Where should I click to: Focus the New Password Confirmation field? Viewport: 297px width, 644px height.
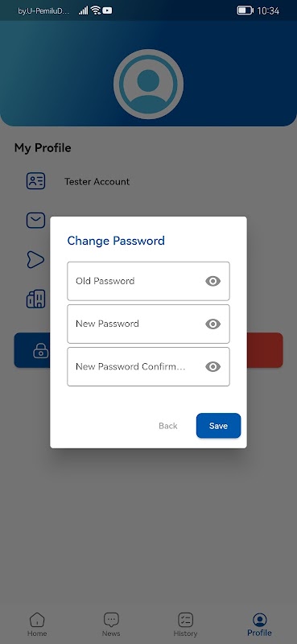point(148,367)
